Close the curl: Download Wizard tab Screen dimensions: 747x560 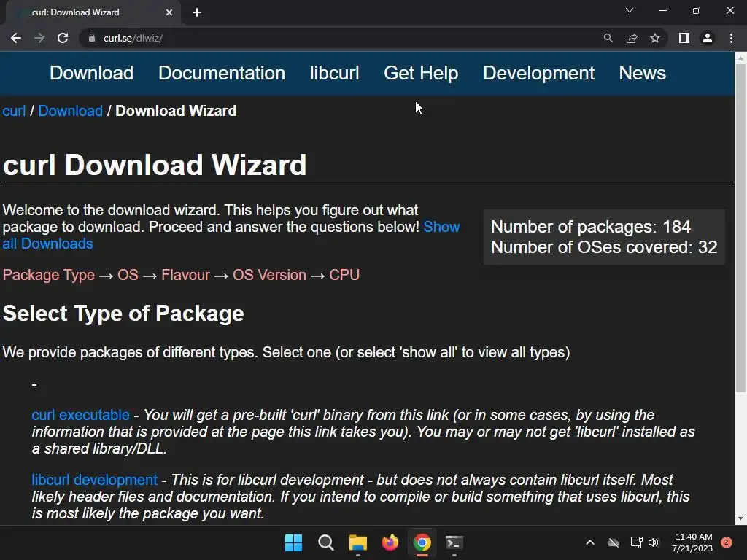click(169, 12)
